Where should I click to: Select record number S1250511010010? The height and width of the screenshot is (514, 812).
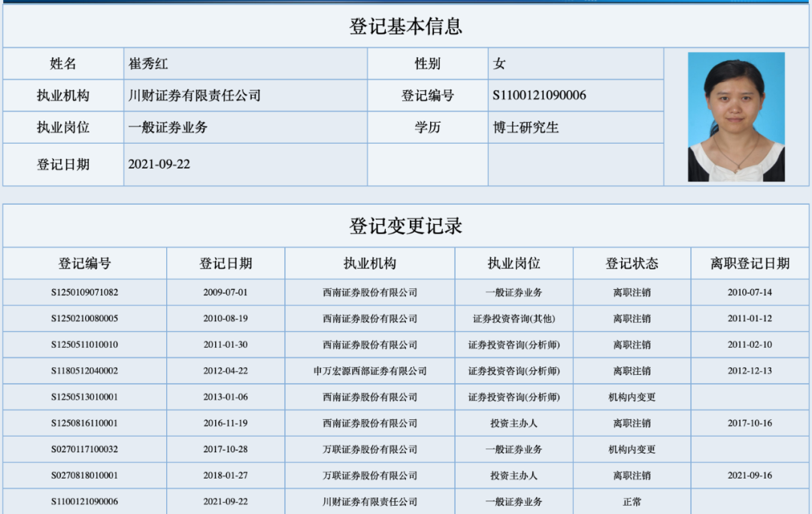pyautogui.click(x=84, y=345)
